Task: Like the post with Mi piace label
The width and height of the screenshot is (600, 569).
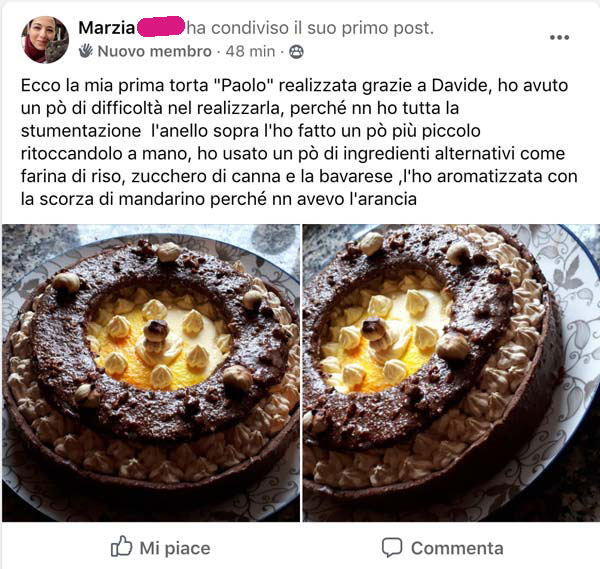Action: click(175, 548)
